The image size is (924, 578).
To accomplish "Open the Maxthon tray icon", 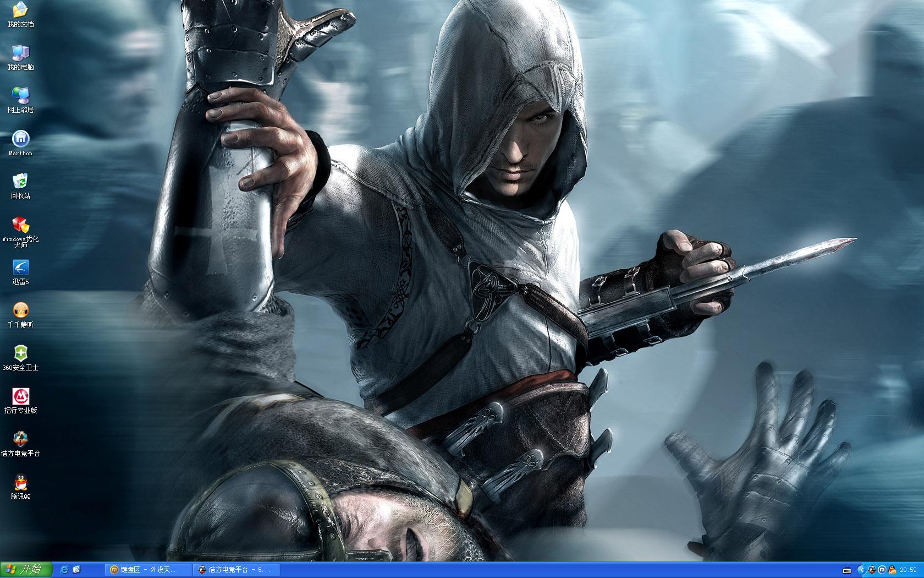I will (882, 570).
